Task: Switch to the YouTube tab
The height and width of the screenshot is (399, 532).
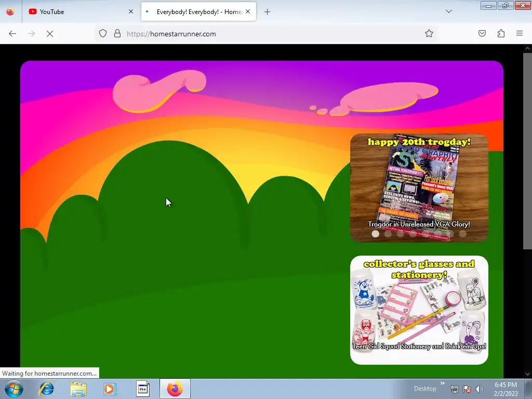Action: click(82, 11)
